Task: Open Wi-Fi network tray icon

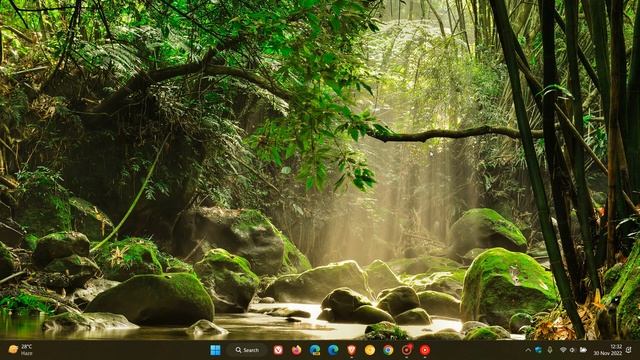Action: coord(563,350)
